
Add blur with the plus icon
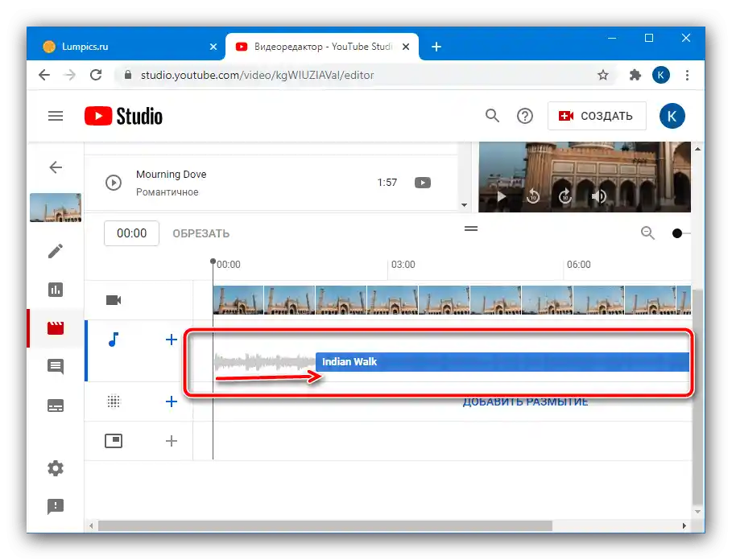click(172, 401)
